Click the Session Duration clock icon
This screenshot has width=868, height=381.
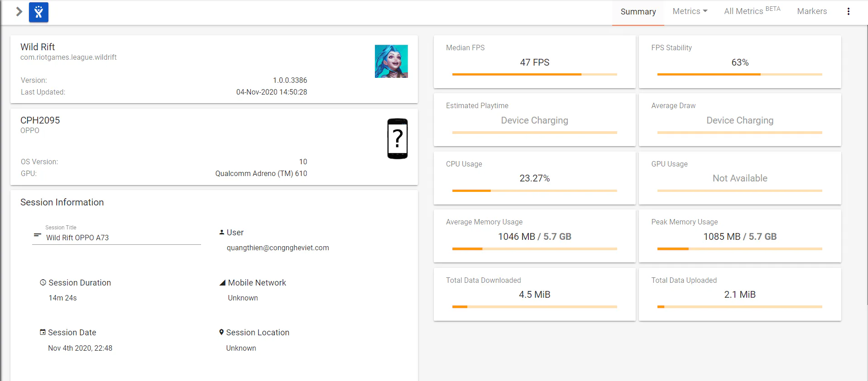point(43,282)
